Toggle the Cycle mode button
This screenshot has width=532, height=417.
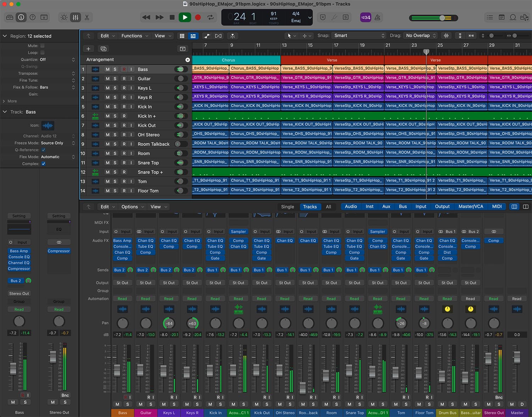click(x=211, y=17)
